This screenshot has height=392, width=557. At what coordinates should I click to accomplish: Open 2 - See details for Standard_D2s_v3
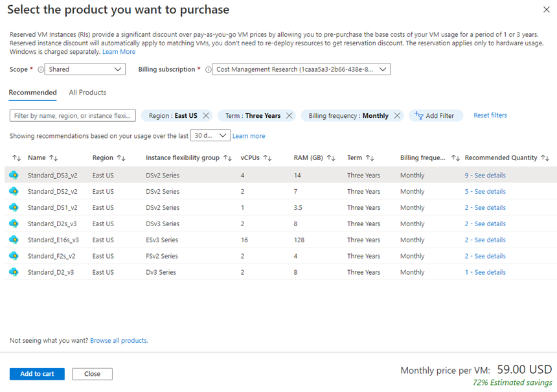click(485, 224)
